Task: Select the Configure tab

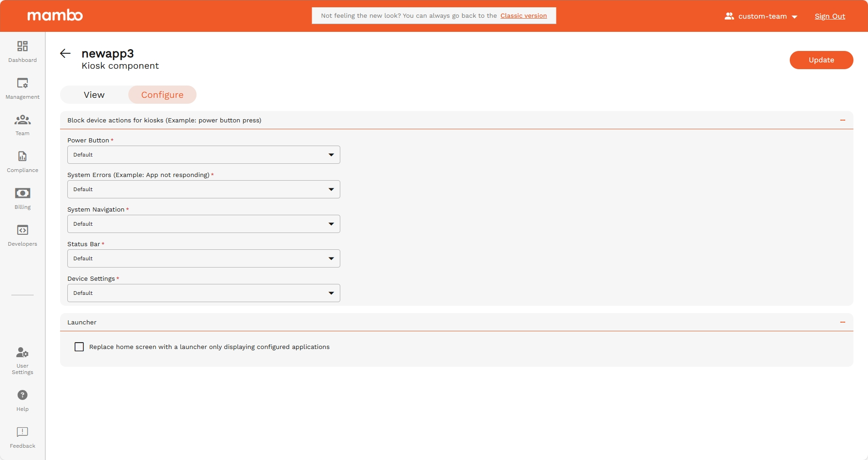Action: 162,95
